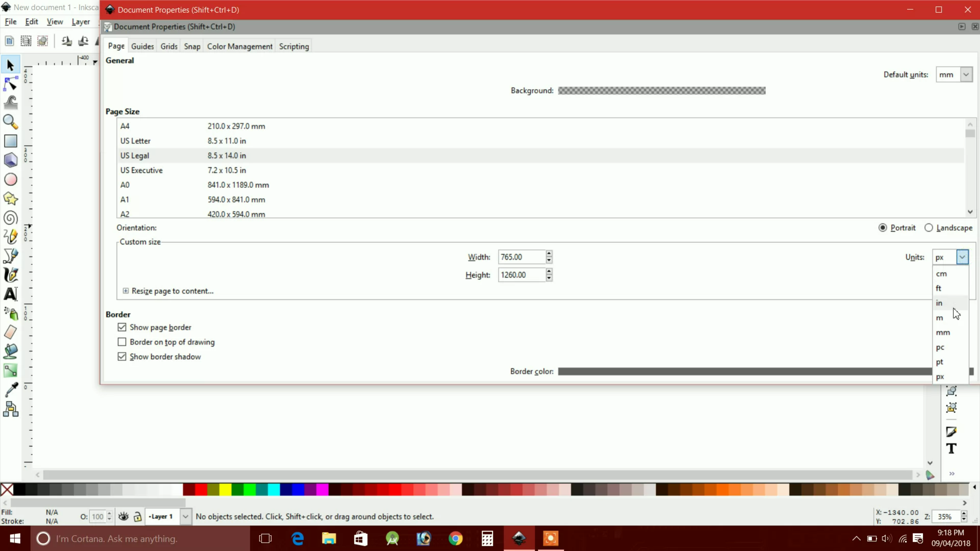
Task: Expand Resize page to content section
Action: coord(126,291)
